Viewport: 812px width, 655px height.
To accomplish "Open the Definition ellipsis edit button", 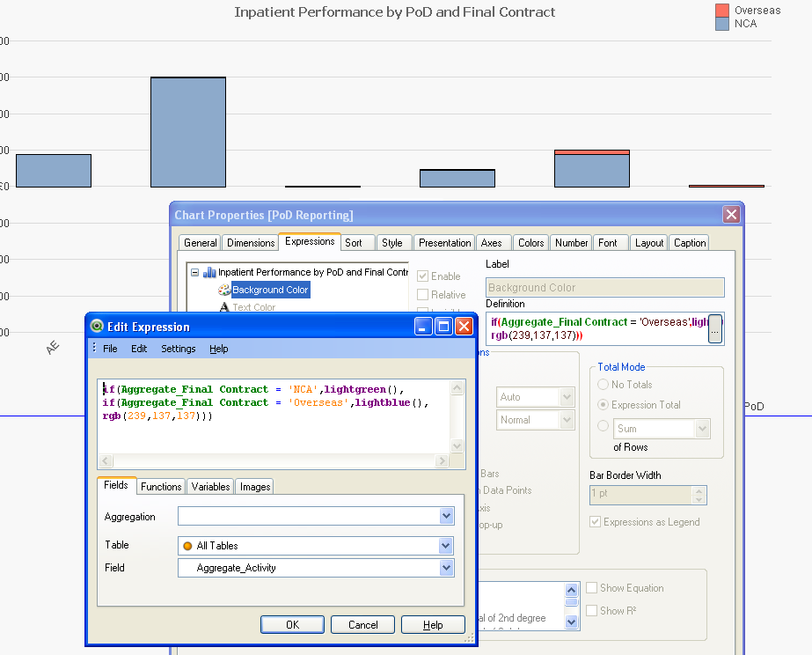I will 714,329.
